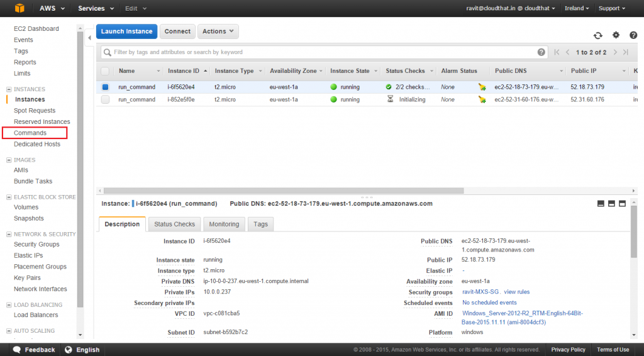Click alarm icon for instance i-852e5f0e

pyautogui.click(x=482, y=99)
